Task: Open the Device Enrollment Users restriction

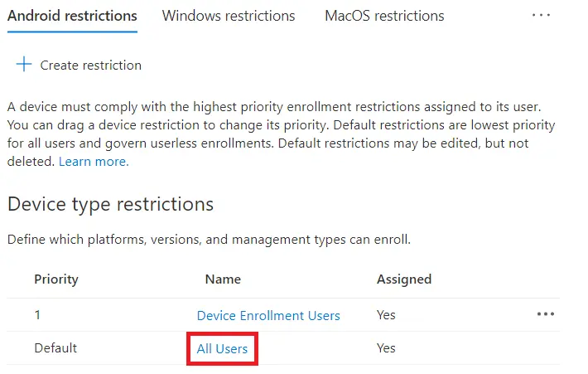Action: pyautogui.click(x=268, y=315)
